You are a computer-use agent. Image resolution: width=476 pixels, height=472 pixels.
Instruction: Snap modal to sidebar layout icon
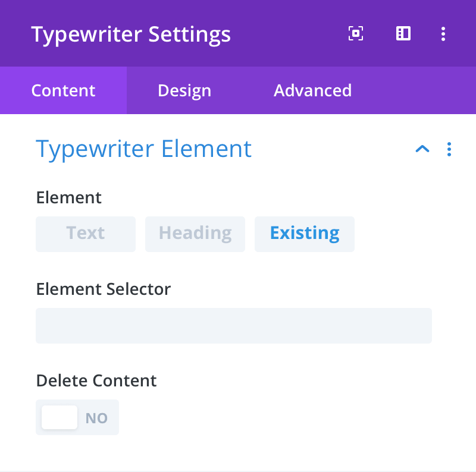point(403,33)
